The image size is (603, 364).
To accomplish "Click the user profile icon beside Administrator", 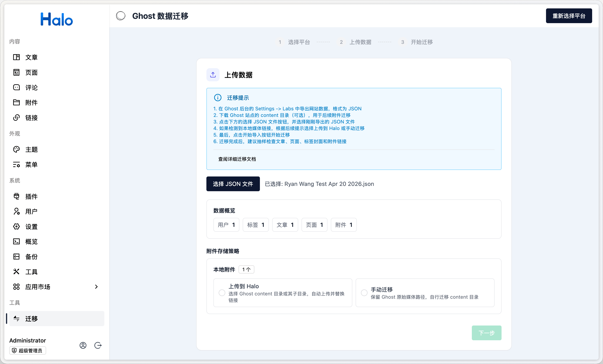I will point(83,345).
